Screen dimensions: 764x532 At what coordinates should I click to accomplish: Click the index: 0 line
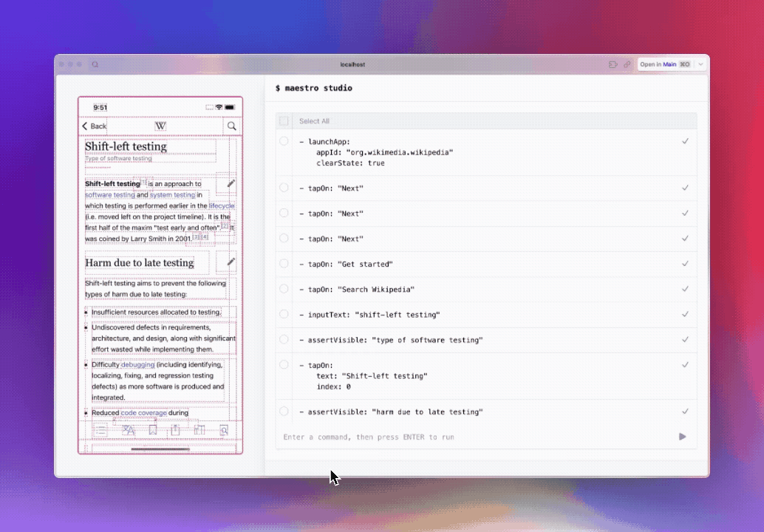pyautogui.click(x=333, y=387)
